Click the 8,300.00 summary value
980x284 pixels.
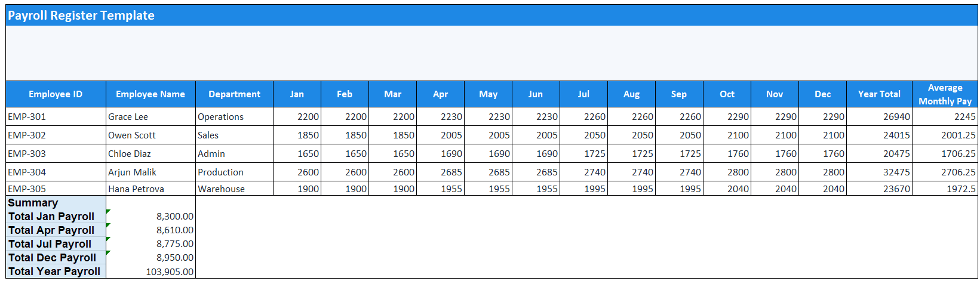pos(150,217)
